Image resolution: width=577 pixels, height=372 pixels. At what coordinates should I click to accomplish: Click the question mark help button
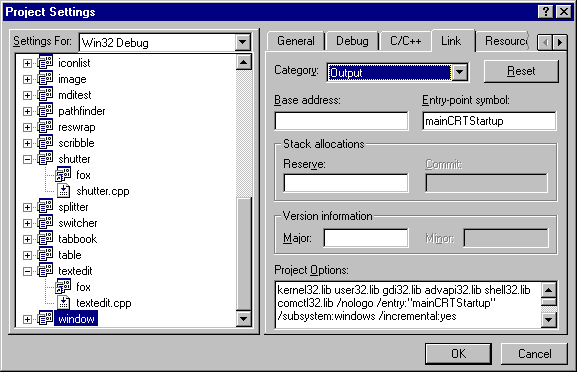(546, 12)
